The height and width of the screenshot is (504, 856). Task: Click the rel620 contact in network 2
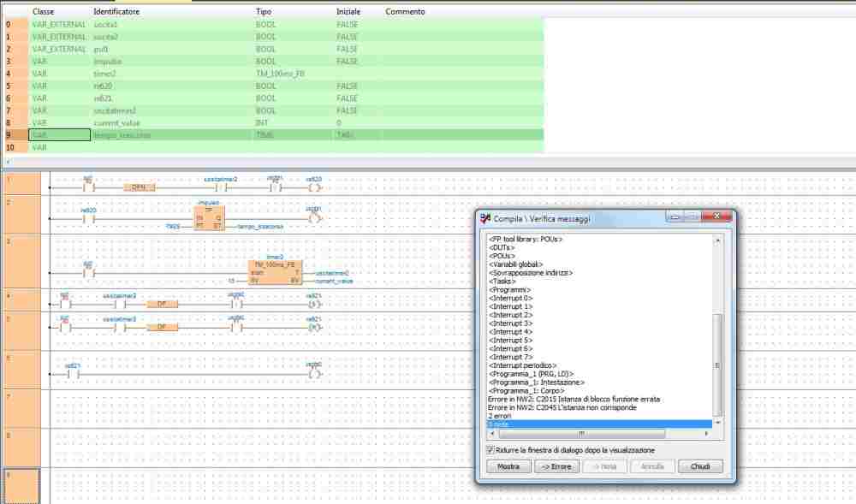88,217
